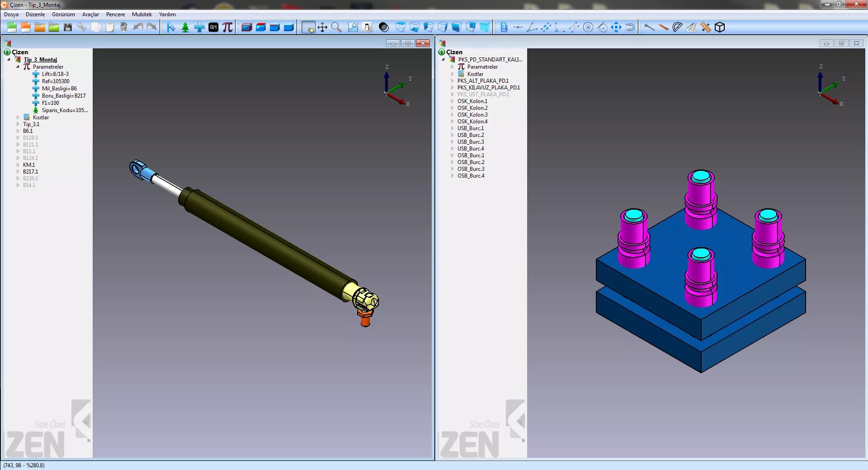Open the Yardım menu
Viewport: 868px width, 470px height.
(167, 14)
